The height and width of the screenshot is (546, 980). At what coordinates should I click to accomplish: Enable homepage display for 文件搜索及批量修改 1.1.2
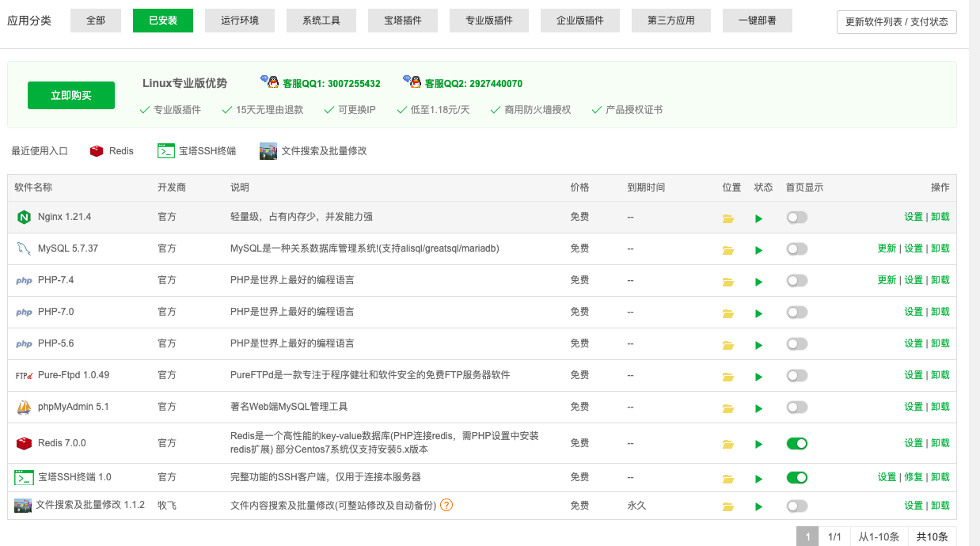(x=797, y=506)
